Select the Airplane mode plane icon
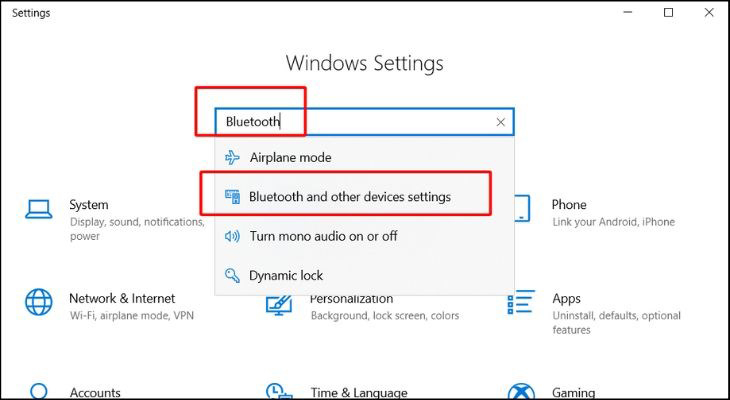Image resolution: width=730 pixels, height=400 pixels. point(232,157)
